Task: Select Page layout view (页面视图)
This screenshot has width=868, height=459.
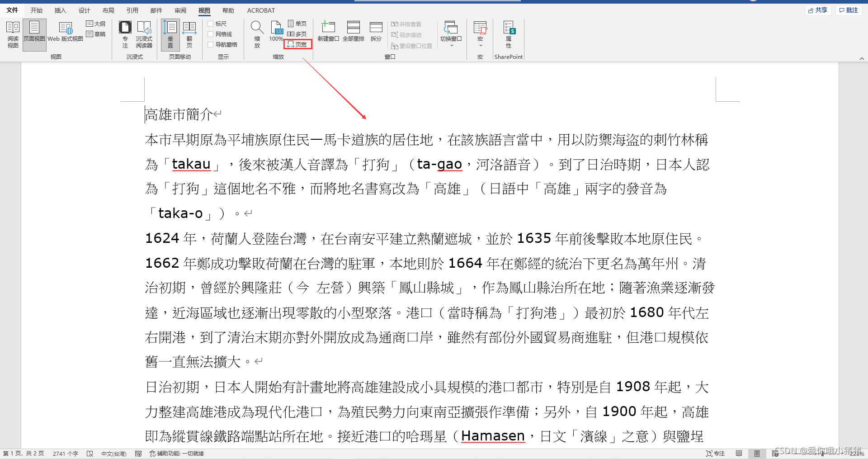Action: 34,35
